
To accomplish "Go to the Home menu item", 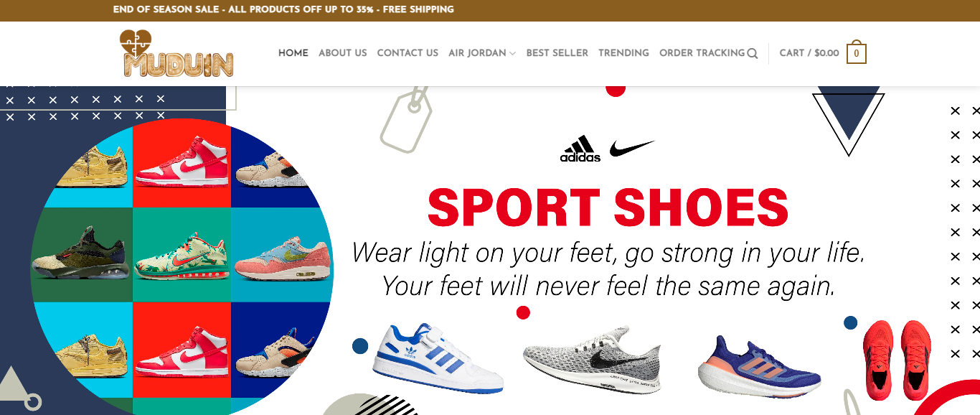I will tap(293, 53).
